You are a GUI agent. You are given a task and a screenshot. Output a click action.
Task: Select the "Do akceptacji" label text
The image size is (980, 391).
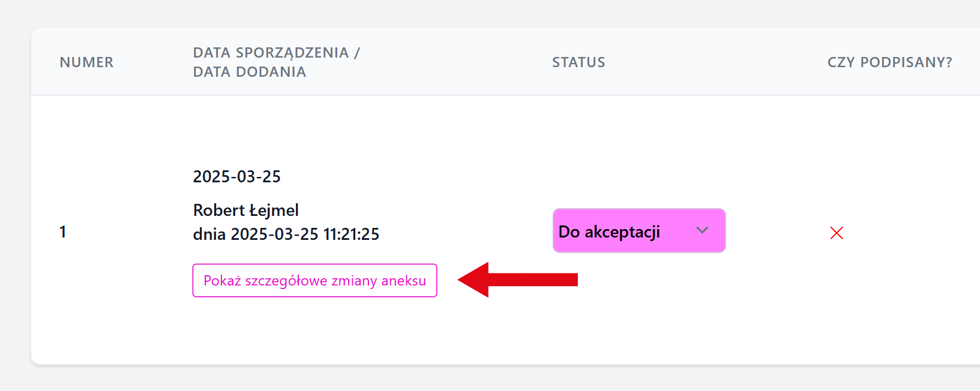pyautogui.click(x=609, y=231)
